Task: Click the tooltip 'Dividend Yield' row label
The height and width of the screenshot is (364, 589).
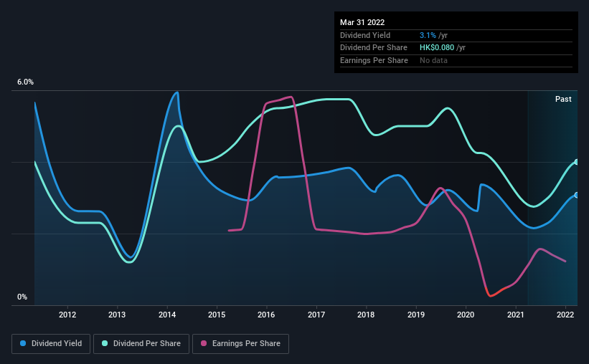Action: click(365, 35)
